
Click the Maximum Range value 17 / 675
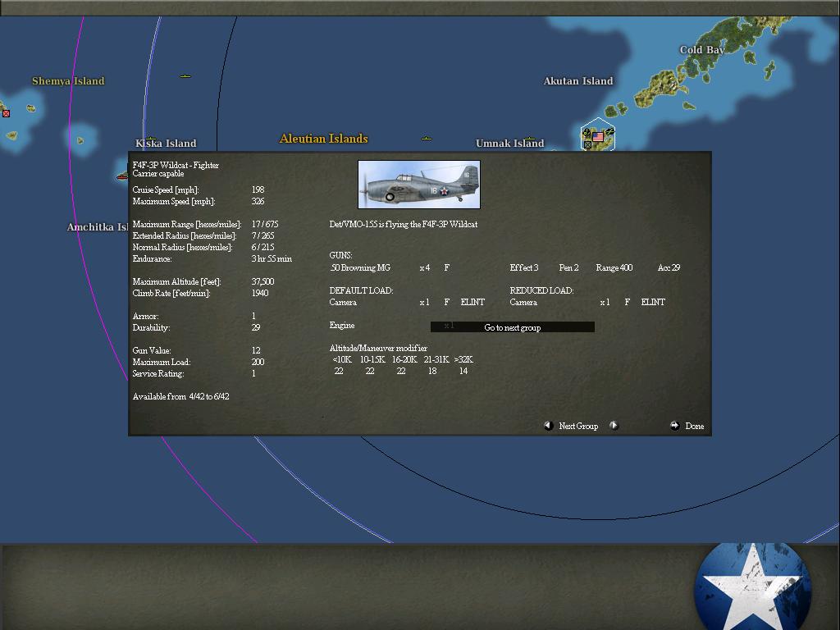pyautogui.click(x=265, y=225)
